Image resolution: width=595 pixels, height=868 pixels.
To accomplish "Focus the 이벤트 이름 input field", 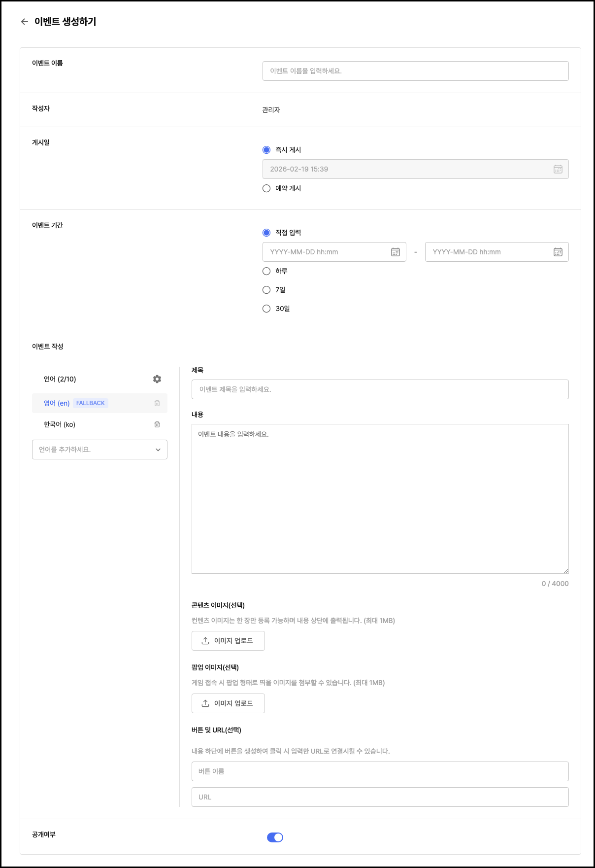I will pyautogui.click(x=415, y=71).
